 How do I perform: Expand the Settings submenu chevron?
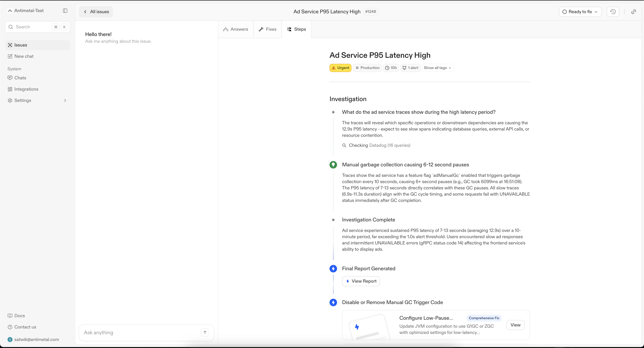(65, 100)
